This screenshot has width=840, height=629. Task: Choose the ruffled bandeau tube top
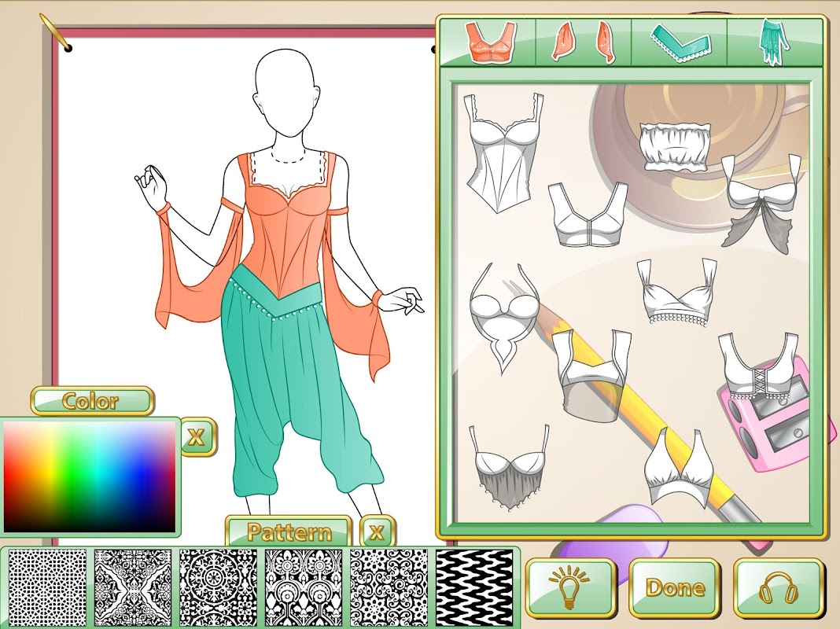tap(675, 147)
